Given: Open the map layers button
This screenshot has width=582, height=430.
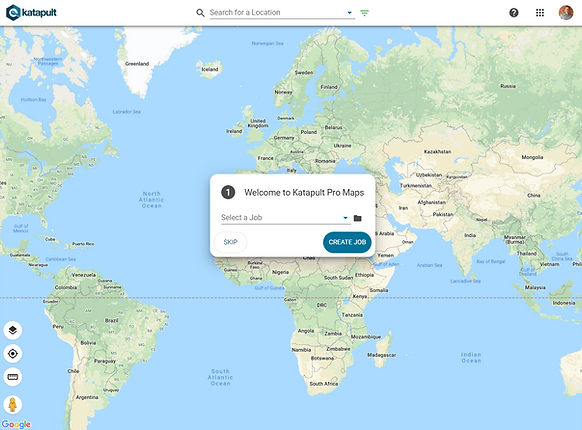Looking at the screenshot, I should pos(13,330).
